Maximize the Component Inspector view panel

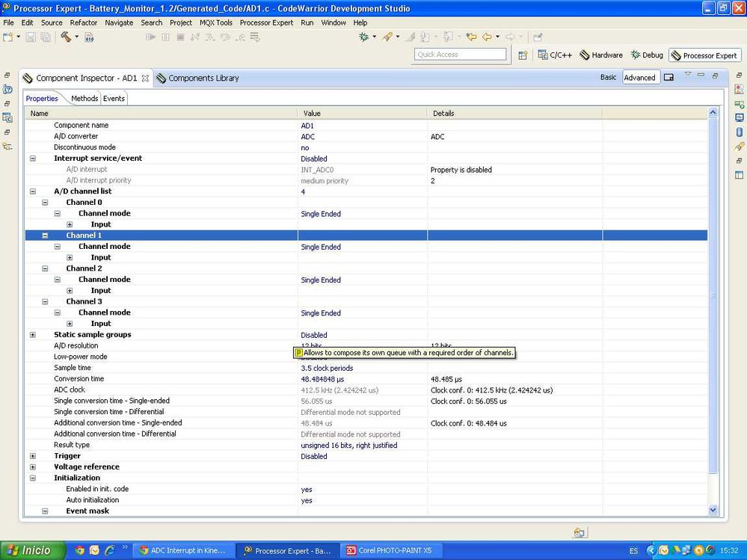pyautogui.click(x=715, y=76)
